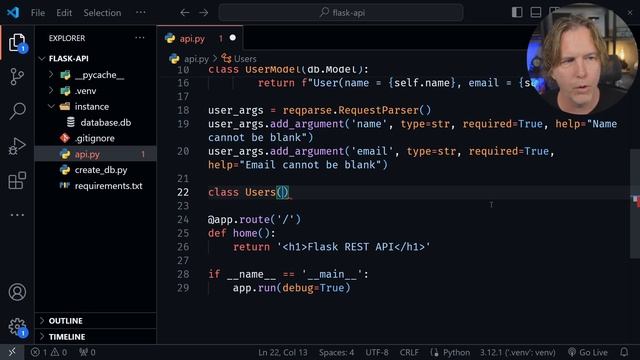This screenshot has width=640, height=360.
Task: Open the Search view in the activity bar
Action: pyautogui.click(x=17, y=111)
